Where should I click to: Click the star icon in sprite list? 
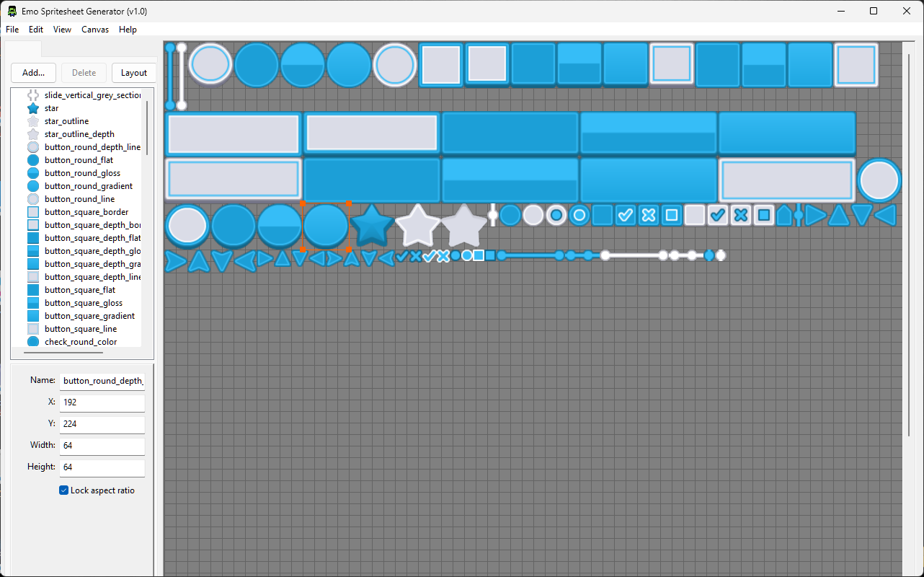click(x=32, y=108)
